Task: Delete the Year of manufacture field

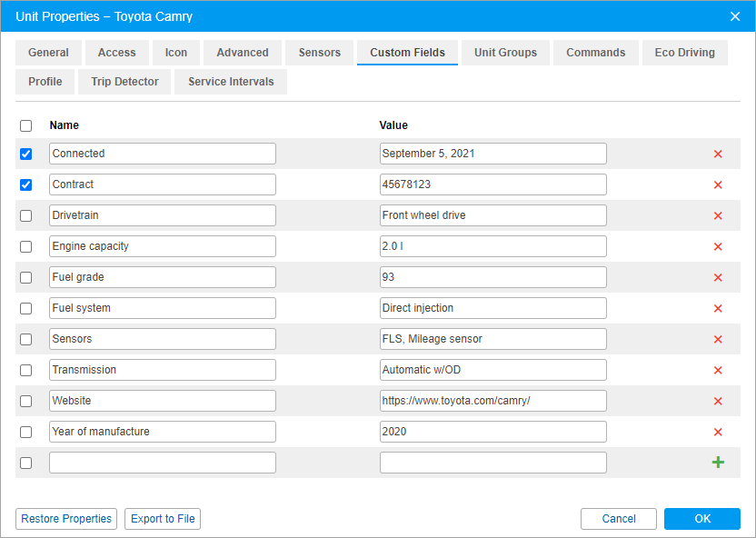Action: (x=718, y=433)
